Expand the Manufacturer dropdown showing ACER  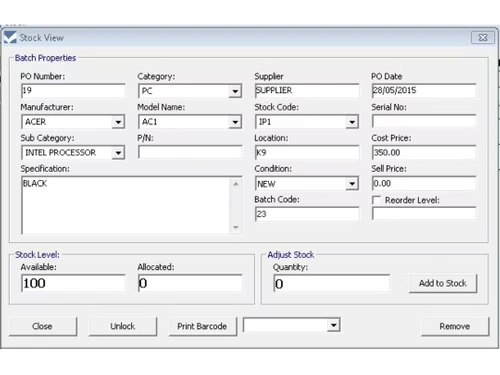click(118, 122)
